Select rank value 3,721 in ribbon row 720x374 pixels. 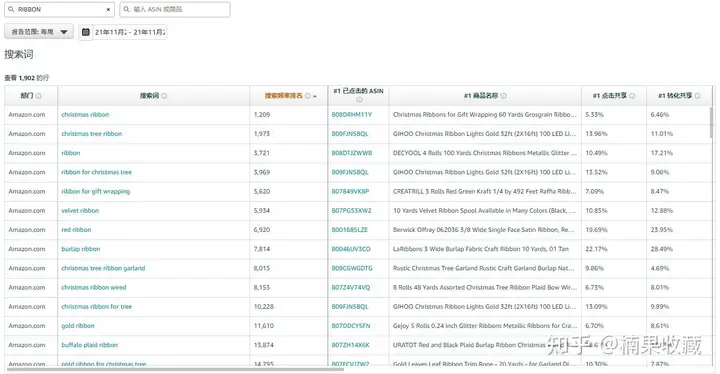pos(262,153)
